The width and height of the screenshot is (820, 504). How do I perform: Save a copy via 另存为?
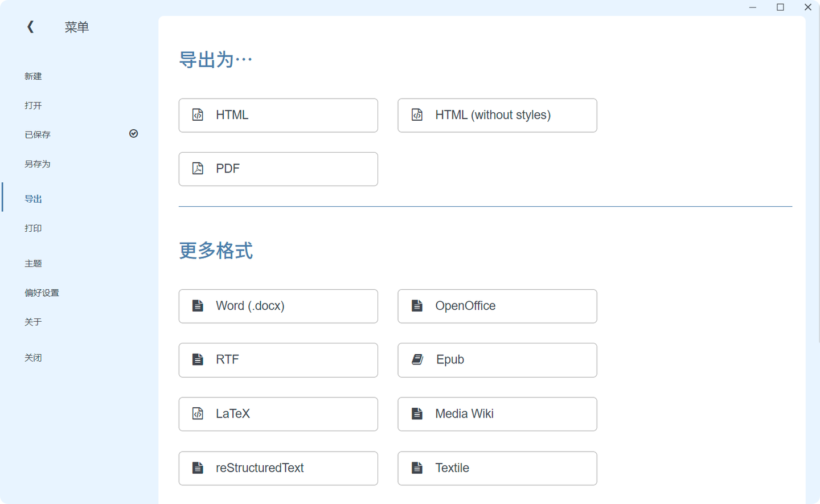tap(38, 163)
